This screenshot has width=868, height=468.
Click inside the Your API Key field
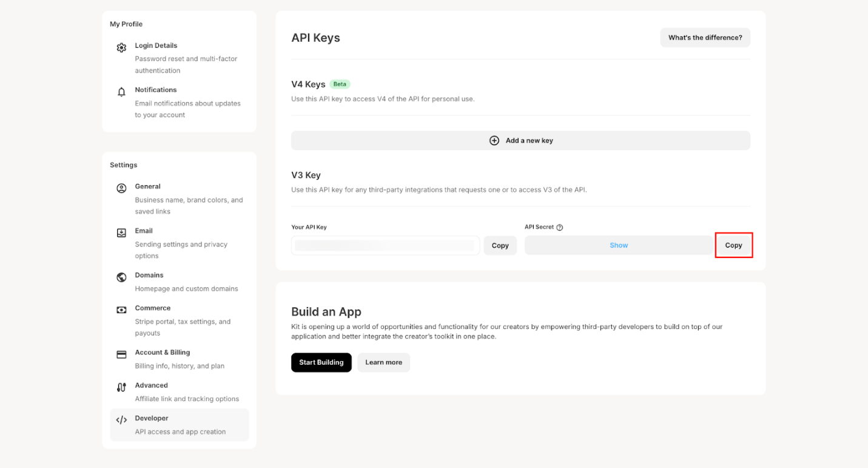(385, 245)
